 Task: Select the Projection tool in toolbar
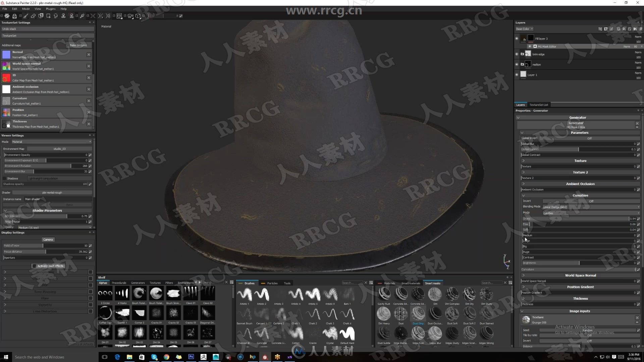pyautogui.click(x=41, y=16)
